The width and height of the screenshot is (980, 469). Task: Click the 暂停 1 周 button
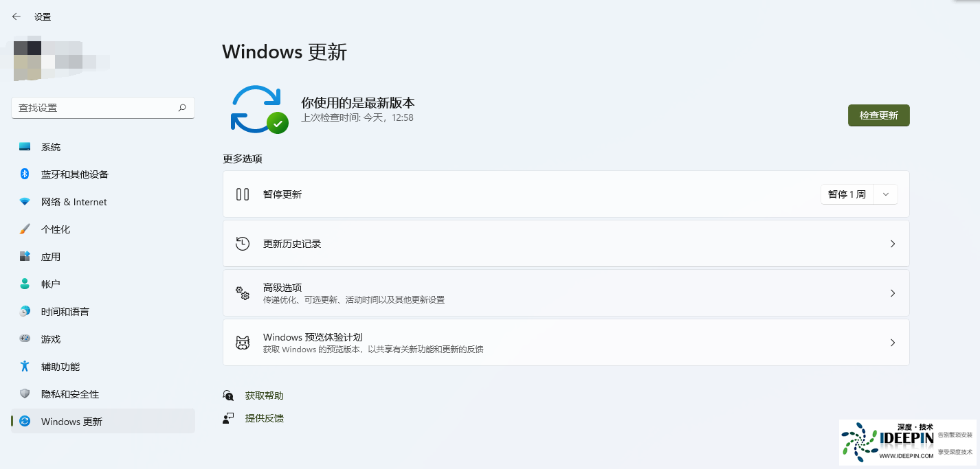pyautogui.click(x=847, y=194)
